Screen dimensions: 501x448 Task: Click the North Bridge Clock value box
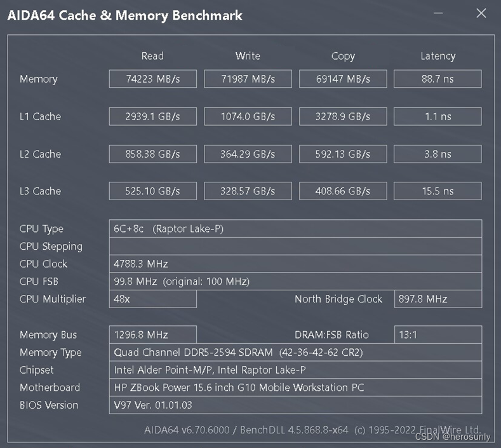point(438,299)
